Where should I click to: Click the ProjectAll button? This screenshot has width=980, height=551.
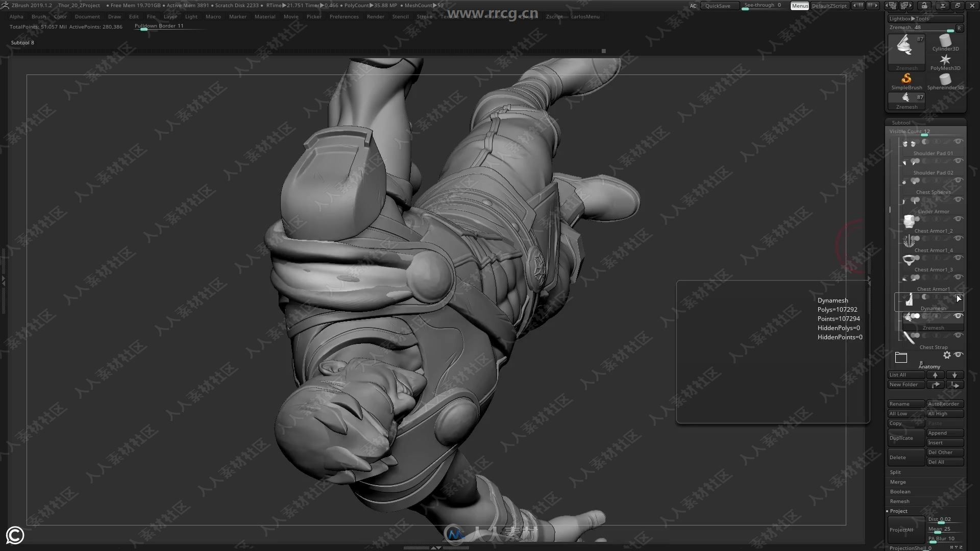pos(906,530)
